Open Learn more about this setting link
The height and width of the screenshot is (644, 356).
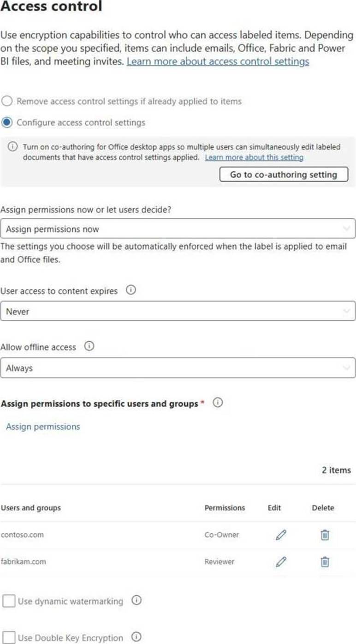coord(254,158)
